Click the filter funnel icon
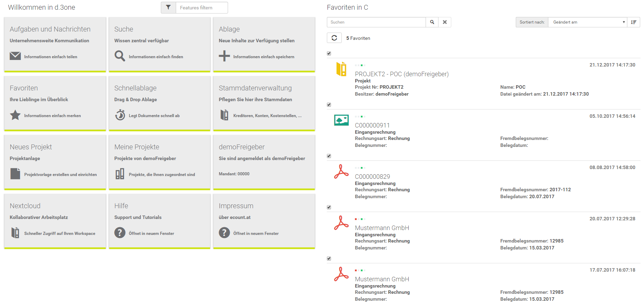 pyautogui.click(x=168, y=8)
